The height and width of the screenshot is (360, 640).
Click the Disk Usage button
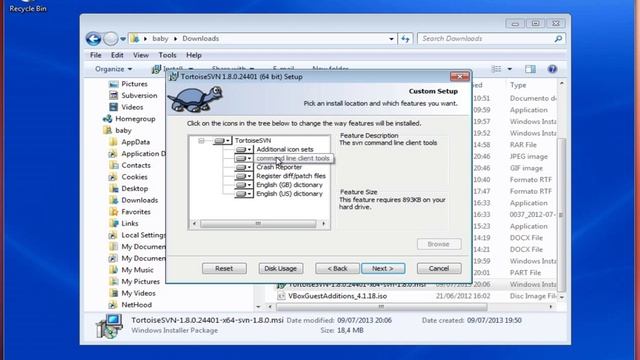coord(280,269)
